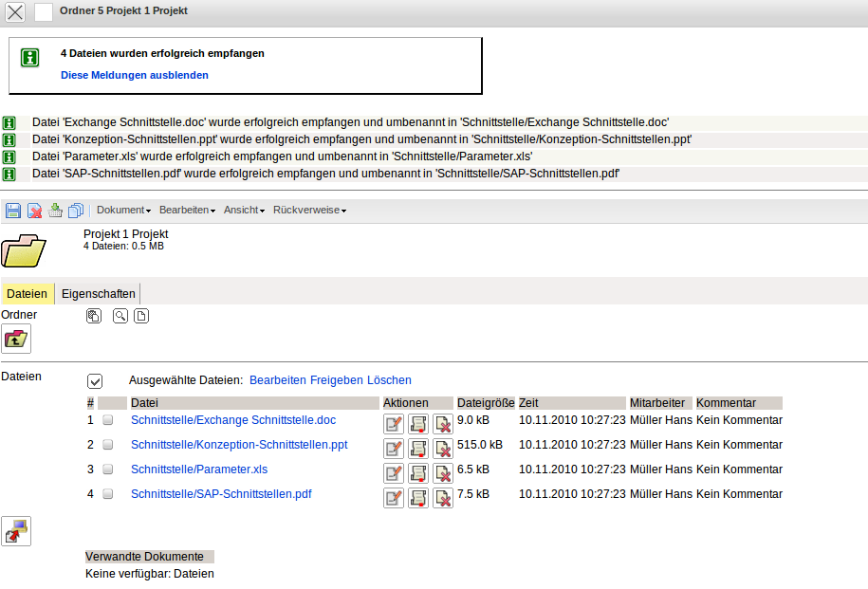Click release icon for Konzeption-Schnittstellen.ppt

point(418,448)
